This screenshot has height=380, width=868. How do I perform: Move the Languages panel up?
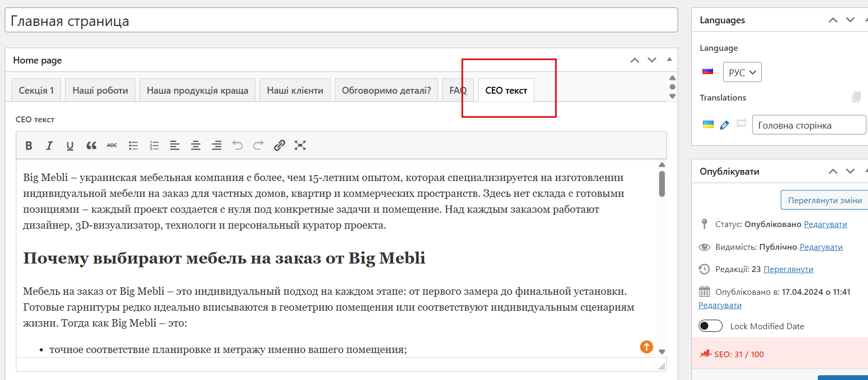click(x=833, y=20)
